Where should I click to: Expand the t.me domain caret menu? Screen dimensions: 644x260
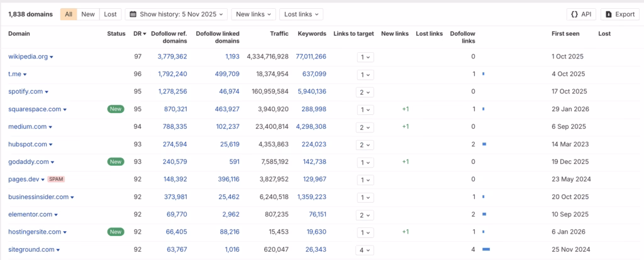tap(25, 75)
